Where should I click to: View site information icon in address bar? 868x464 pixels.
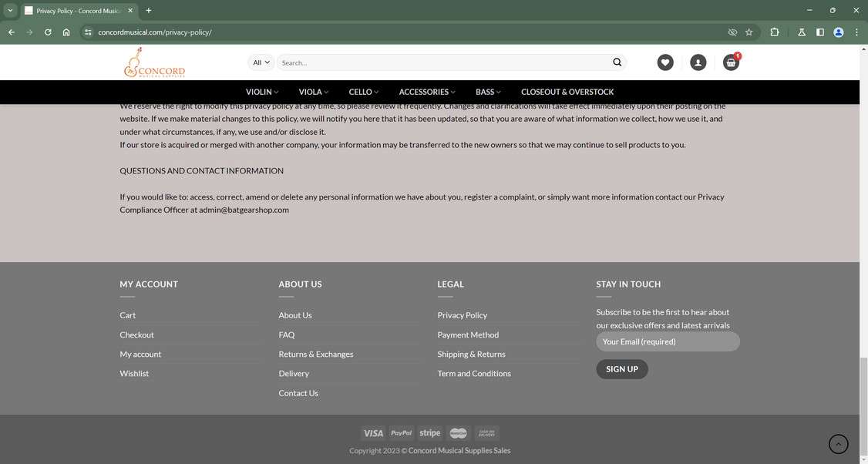coord(88,32)
